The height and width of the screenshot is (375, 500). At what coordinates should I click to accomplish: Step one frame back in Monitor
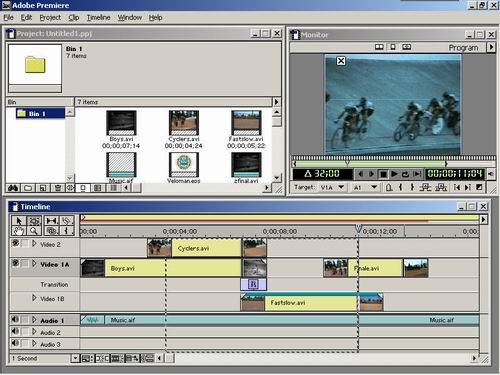[360, 174]
